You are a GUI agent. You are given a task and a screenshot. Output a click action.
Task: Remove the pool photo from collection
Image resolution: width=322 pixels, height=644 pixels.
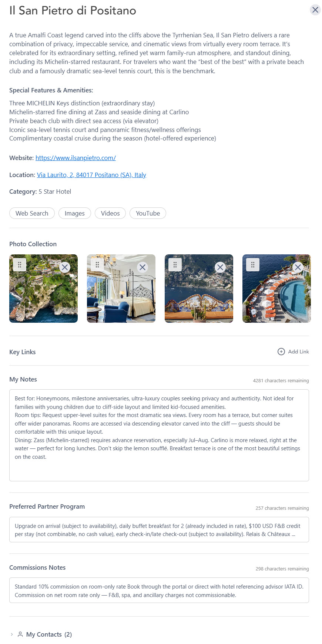[x=298, y=267]
